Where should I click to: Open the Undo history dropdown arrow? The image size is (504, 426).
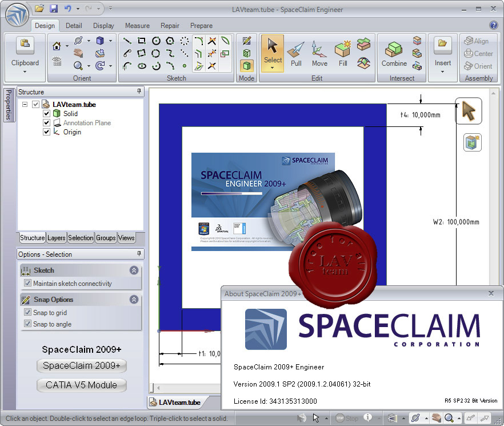[x=78, y=9]
